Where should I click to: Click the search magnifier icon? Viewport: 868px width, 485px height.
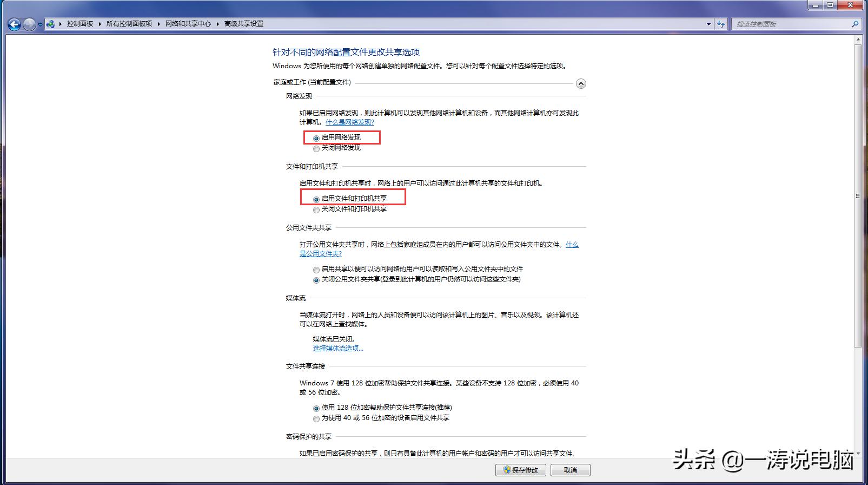coord(855,24)
